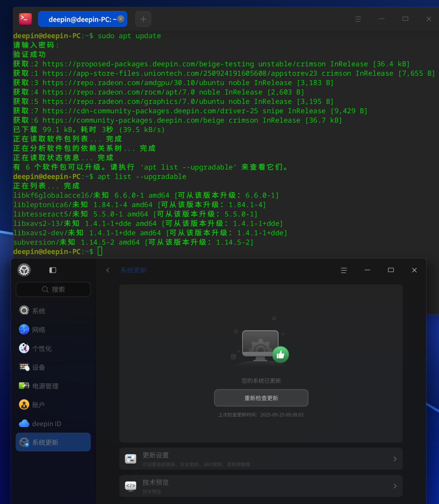Screen dimensions: 439x504
Task: Open 电源管理 settings in the sidebar
Action: [53, 386]
